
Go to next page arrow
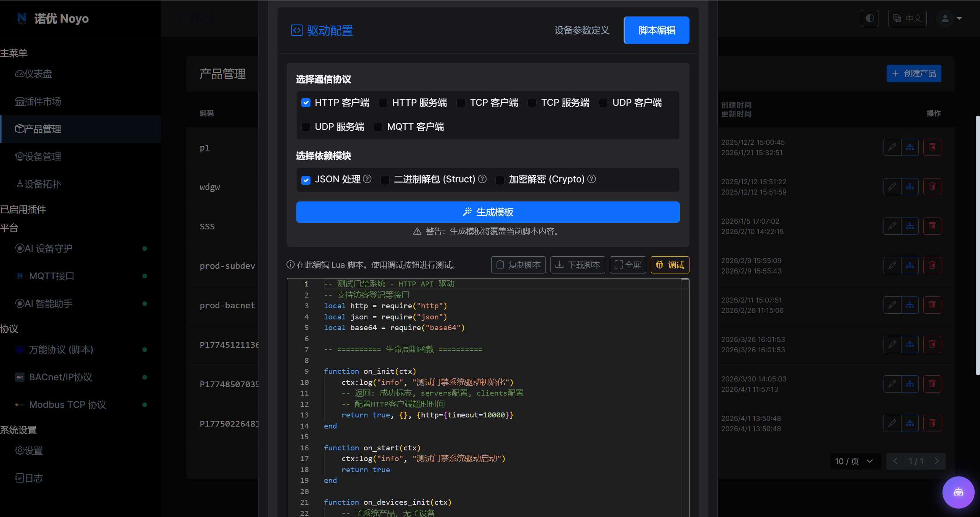pos(937,461)
